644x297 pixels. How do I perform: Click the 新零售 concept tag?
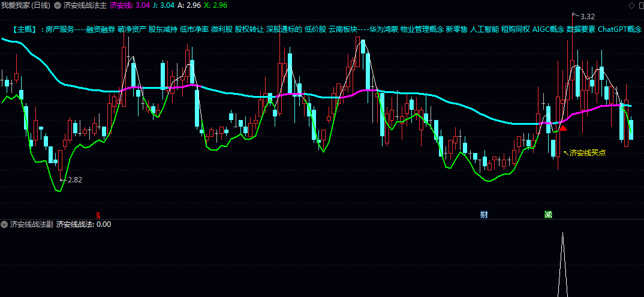tap(457, 29)
